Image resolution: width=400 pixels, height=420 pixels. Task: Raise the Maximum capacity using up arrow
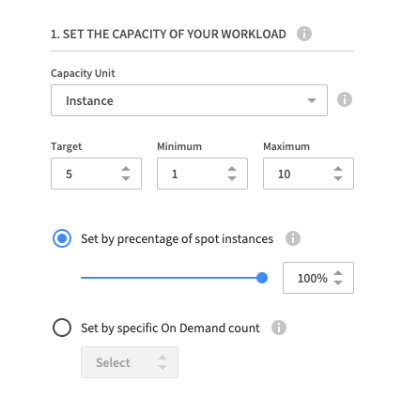coord(338,169)
